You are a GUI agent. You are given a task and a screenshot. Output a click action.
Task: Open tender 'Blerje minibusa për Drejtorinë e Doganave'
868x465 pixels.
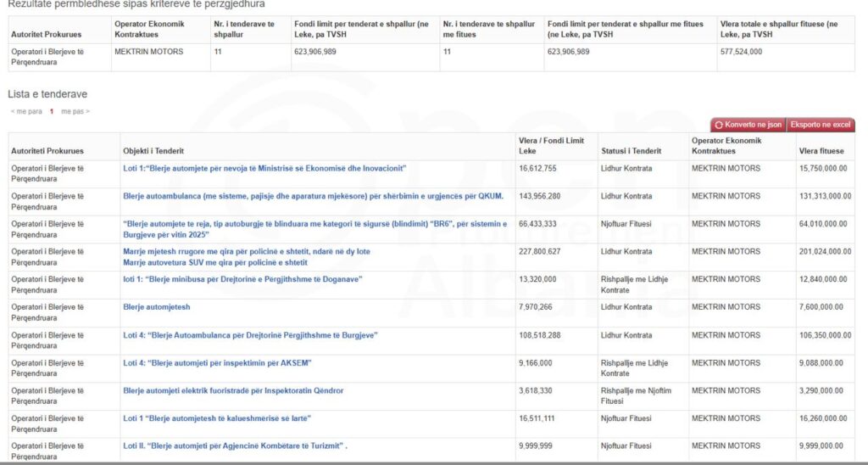[x=242, y=279]
